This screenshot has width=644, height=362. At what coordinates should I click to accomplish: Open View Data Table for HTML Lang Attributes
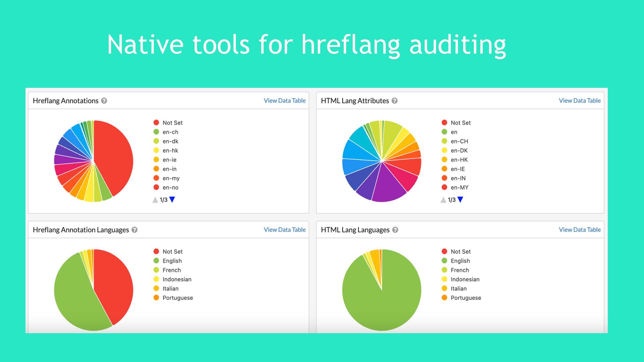pyautogui.click(x=579, y=101)
